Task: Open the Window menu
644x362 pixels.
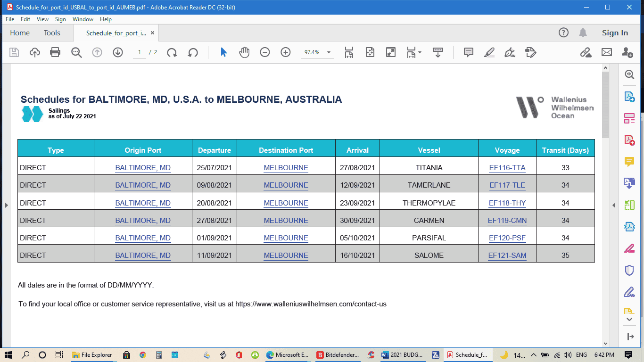Action: 83,19
